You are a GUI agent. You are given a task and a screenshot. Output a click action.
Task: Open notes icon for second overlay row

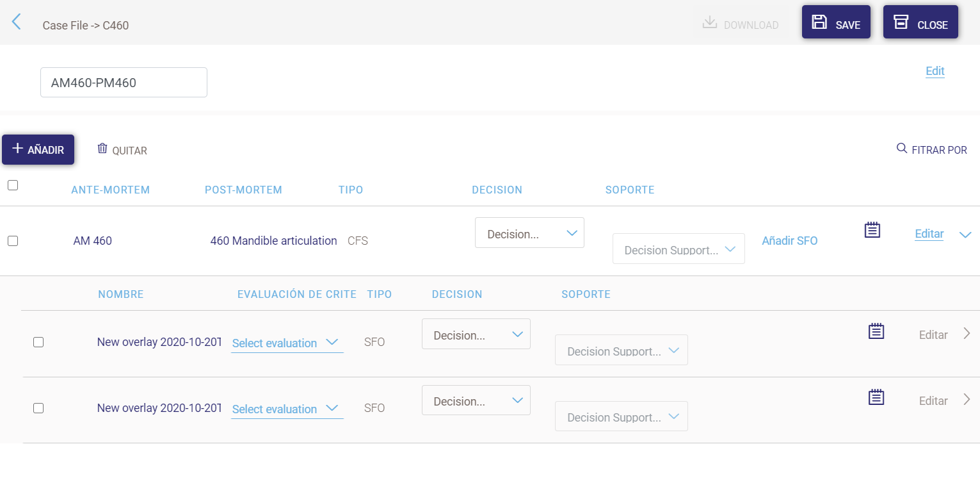click(x=876, y=397)
